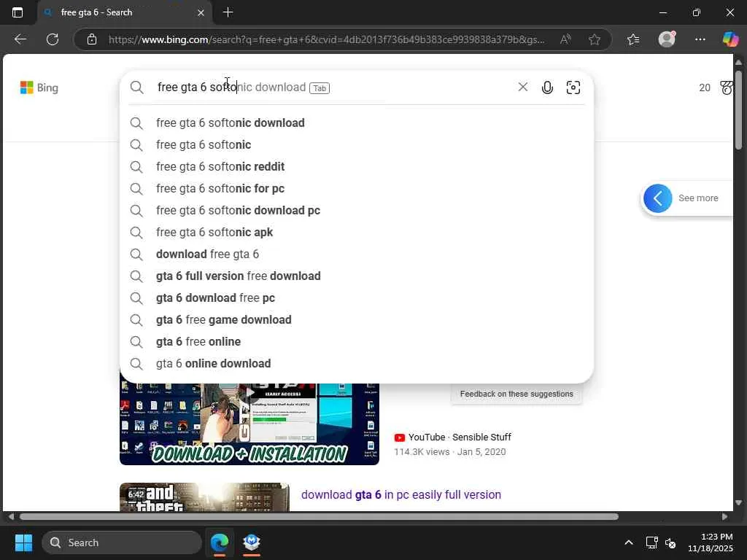Open the Copilot sidebar icon
Image resolution: width=747 pixels, height=560 pixels.
click(730, 39)
